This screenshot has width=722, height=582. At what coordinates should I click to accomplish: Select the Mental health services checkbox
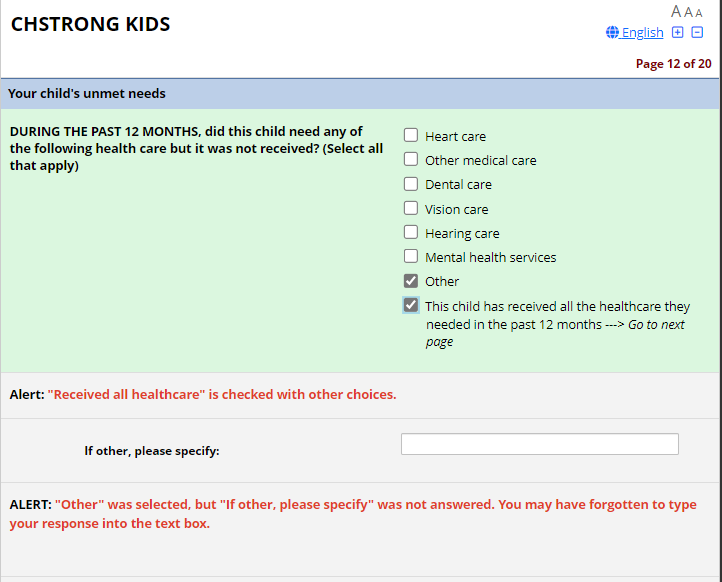pos(411,256)
